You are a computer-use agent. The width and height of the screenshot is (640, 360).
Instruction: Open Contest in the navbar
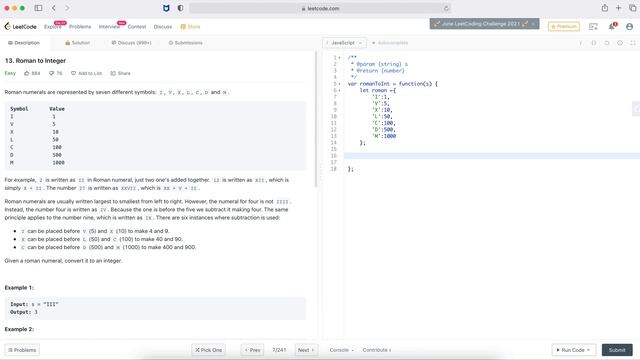click(137, 27)
